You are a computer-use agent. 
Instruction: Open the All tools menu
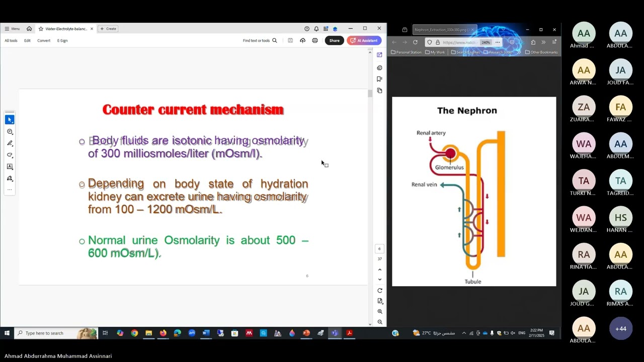tap(11, 41)
